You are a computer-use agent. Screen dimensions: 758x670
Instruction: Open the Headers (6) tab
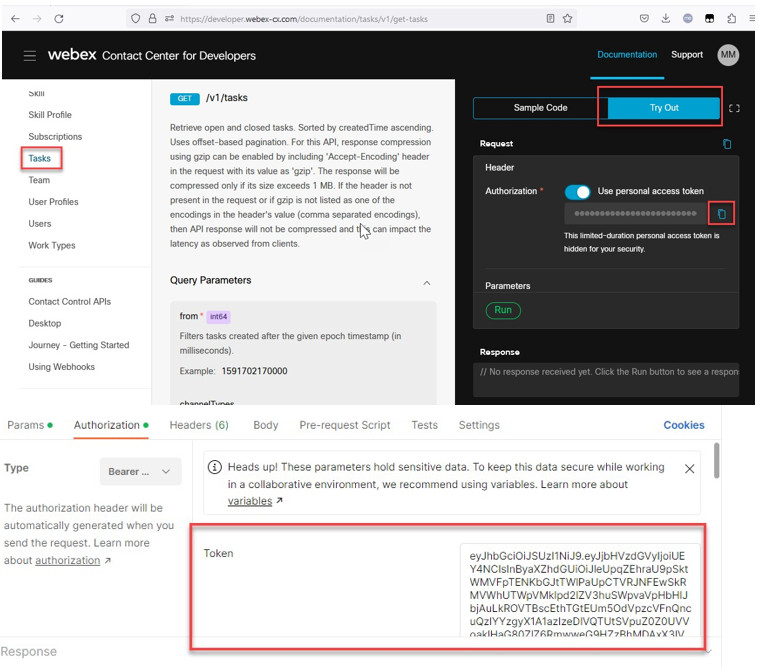[x=199, y=425]
